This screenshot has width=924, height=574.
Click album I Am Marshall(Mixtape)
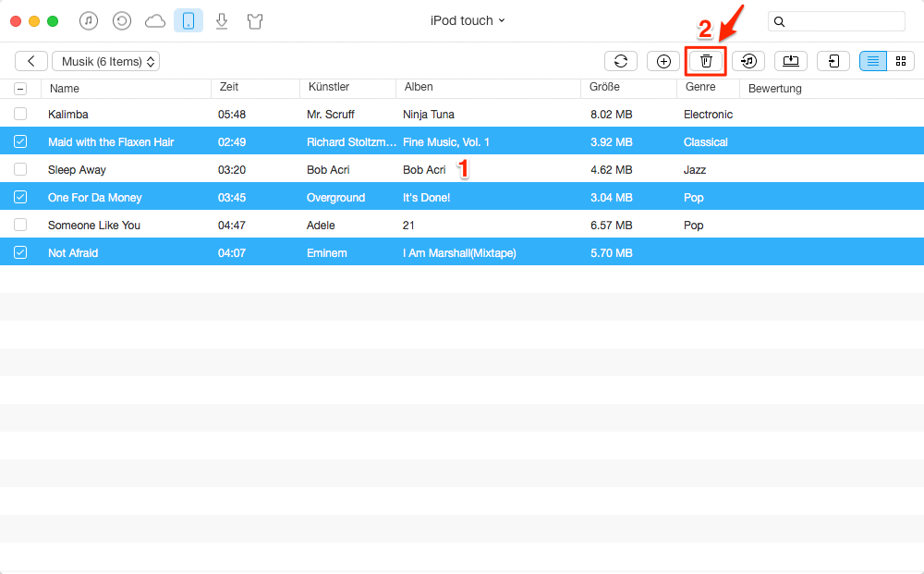tap(459, 253)
